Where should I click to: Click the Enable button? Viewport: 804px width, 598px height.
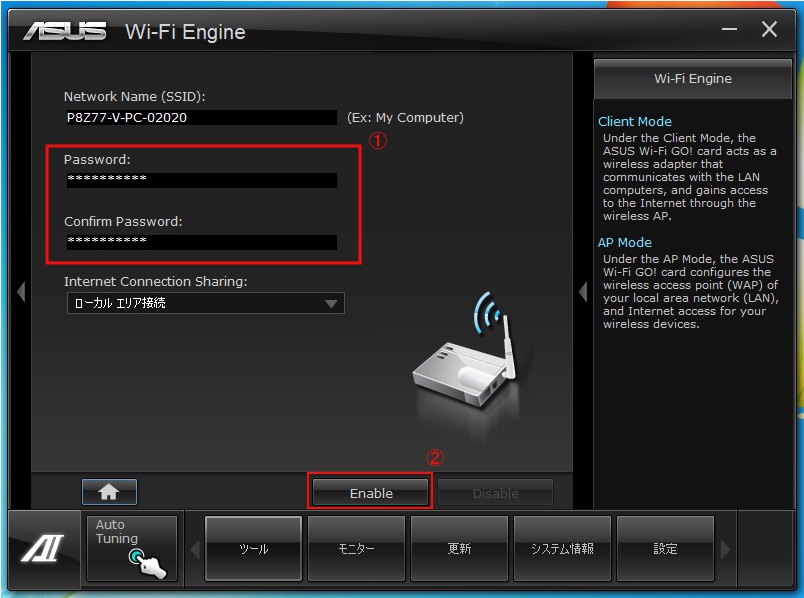point(371,493)
